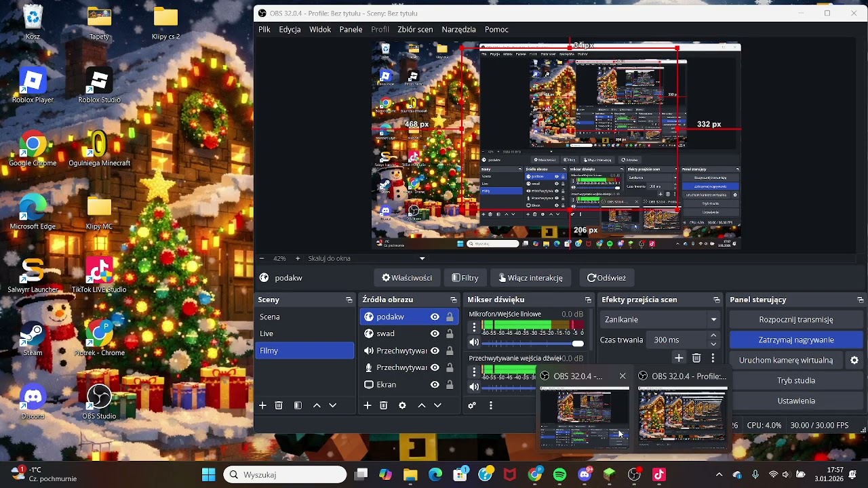Lock the podakw source

coord(450,317)
